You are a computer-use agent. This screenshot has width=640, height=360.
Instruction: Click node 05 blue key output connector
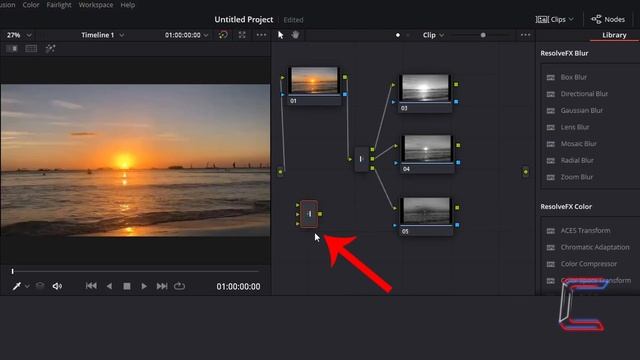(x=457, y=225)
